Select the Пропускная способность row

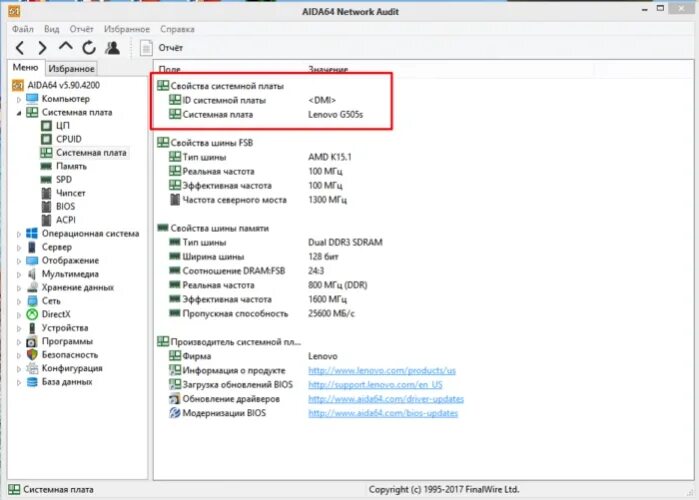[262, 314]
